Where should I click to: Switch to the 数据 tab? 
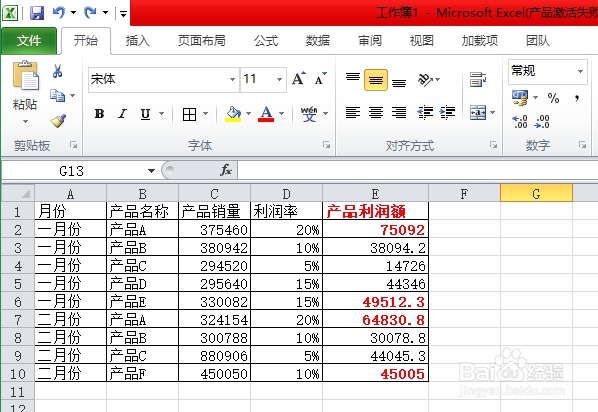(318, 40)
